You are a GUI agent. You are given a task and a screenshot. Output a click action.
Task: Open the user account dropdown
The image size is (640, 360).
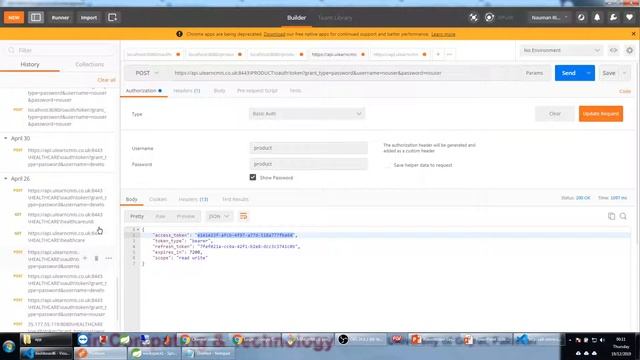tap(549, 18)
